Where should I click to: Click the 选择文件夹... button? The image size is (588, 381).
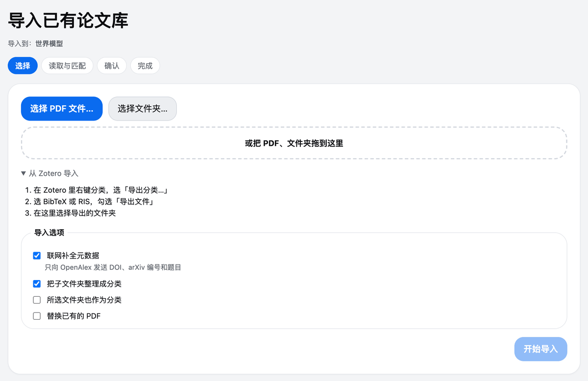tap(143, 109)
